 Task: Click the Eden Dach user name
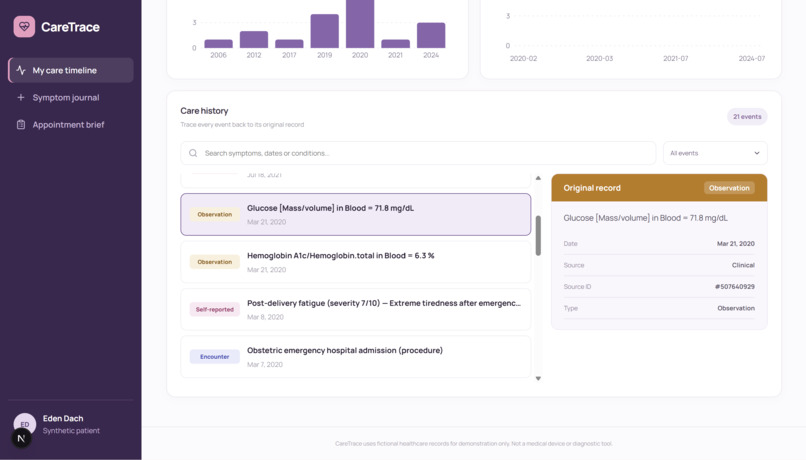click(x=63, y=418)
